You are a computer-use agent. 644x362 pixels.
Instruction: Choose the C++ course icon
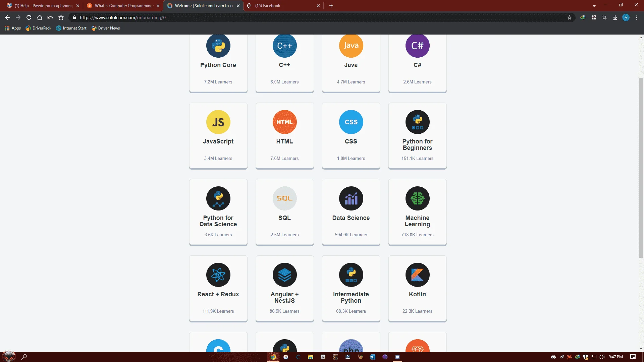(284, 46)
